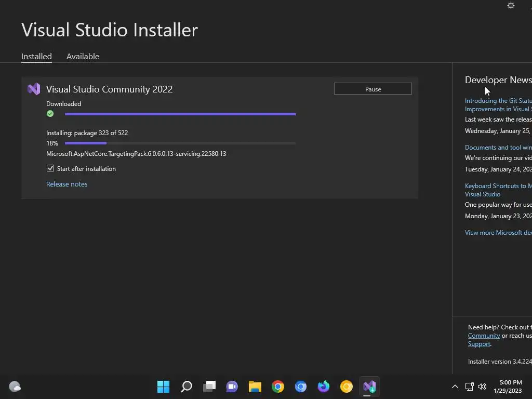Screen dimensions: 532x399
Task: Open Documents and tool windows news link
Action: point(498,147)
